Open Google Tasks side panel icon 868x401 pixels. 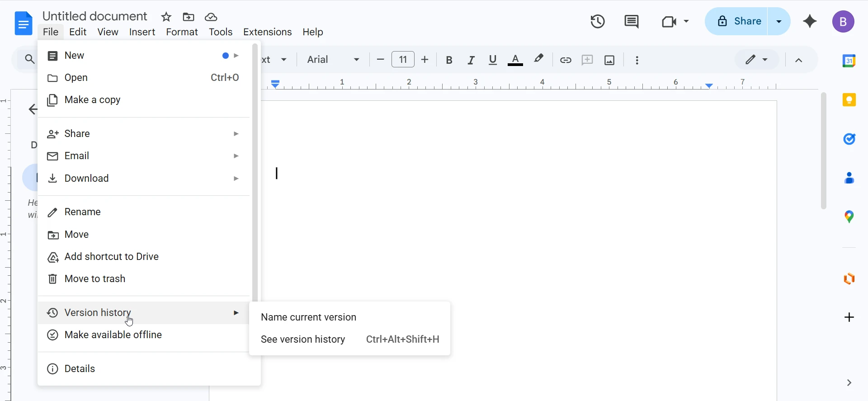click(x=849, y=139)
